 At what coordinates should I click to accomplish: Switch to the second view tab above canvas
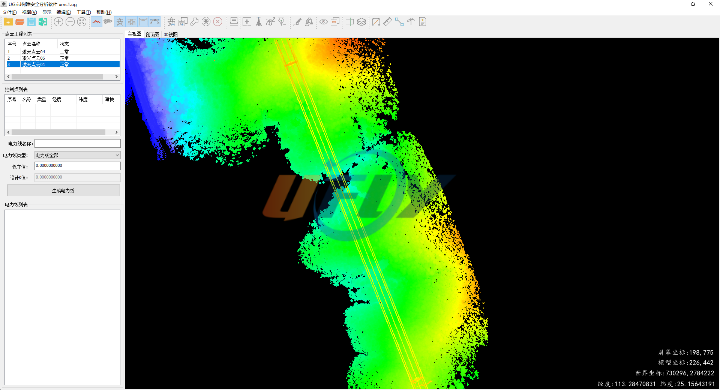coord(152,34)
